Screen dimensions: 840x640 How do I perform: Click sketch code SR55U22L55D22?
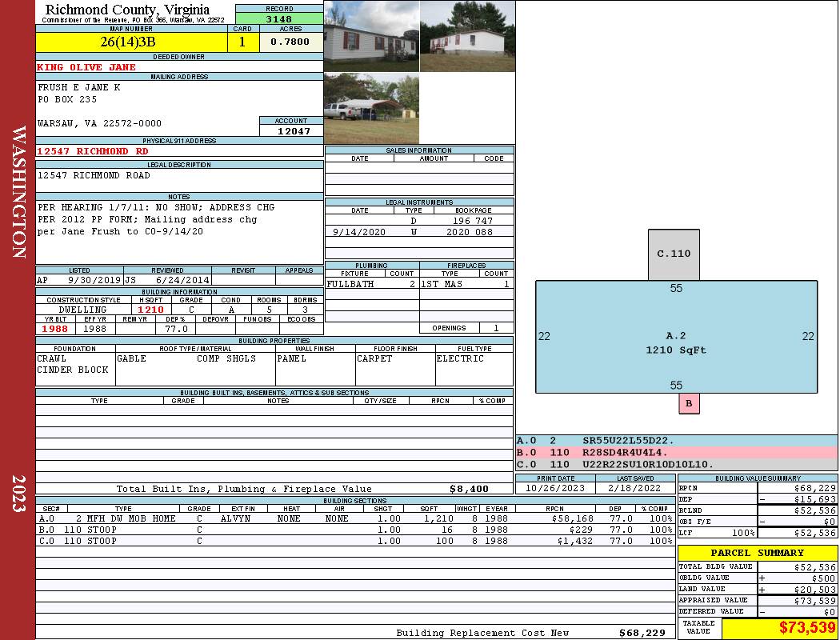tap(628, 440)
